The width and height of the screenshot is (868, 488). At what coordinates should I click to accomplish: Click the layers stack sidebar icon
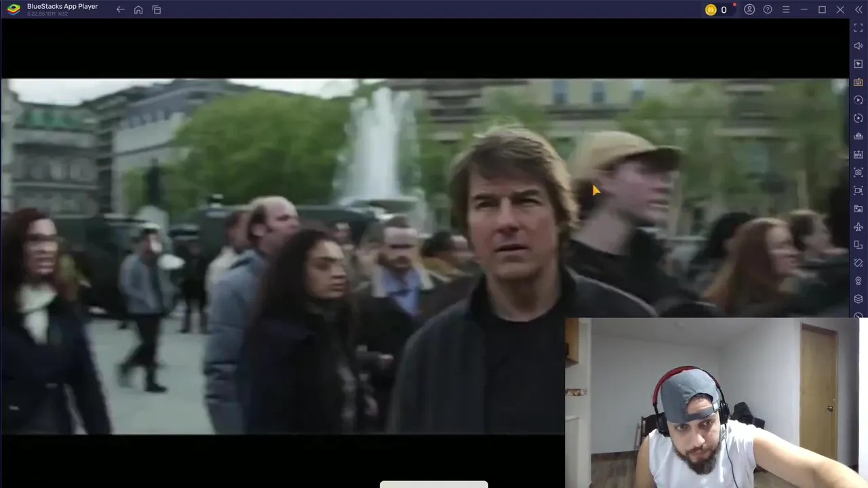(x=859, y=299)
